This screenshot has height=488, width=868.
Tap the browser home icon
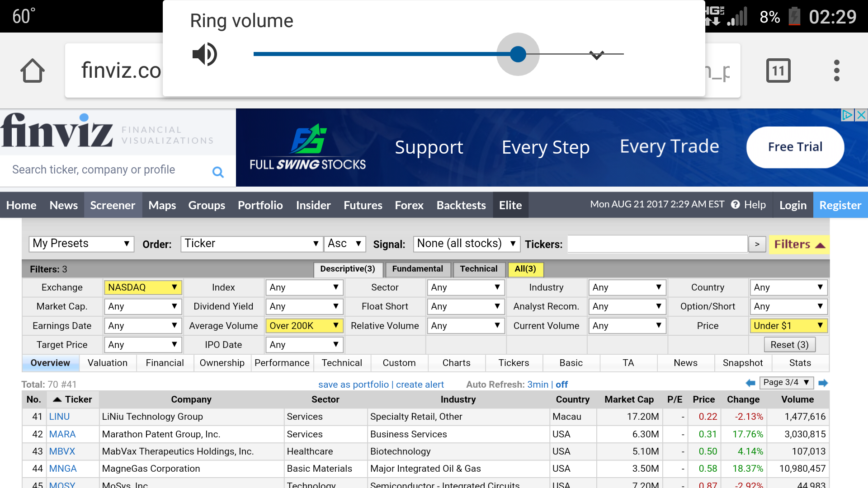33,70
